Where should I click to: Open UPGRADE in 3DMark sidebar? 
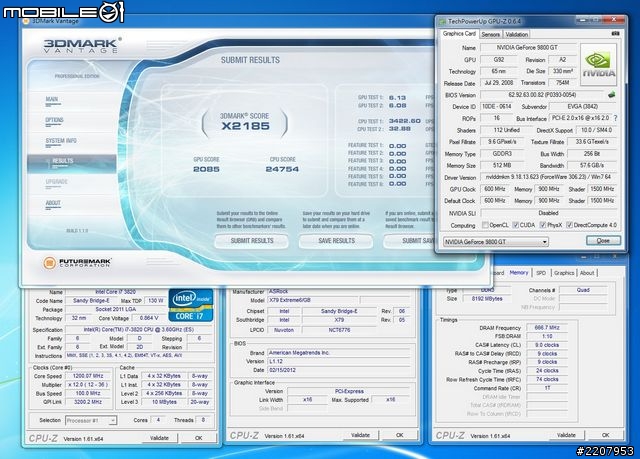56,182
